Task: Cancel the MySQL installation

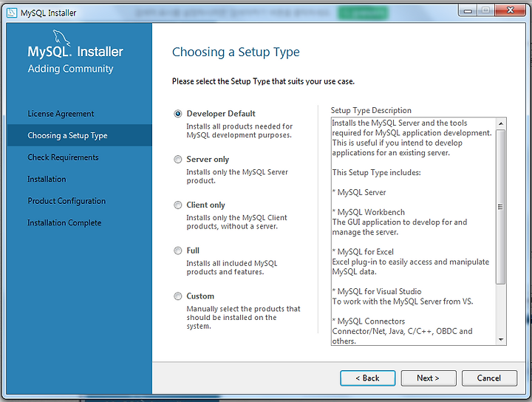Action: click(x=489, y=378)
